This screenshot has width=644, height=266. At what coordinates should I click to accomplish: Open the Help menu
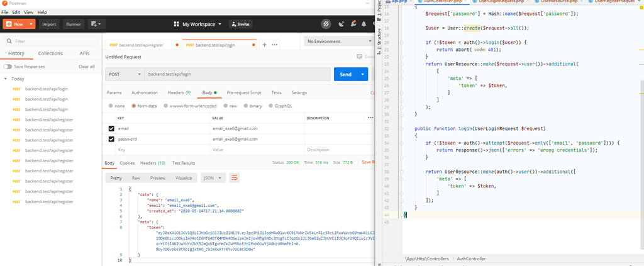(42, 13)
